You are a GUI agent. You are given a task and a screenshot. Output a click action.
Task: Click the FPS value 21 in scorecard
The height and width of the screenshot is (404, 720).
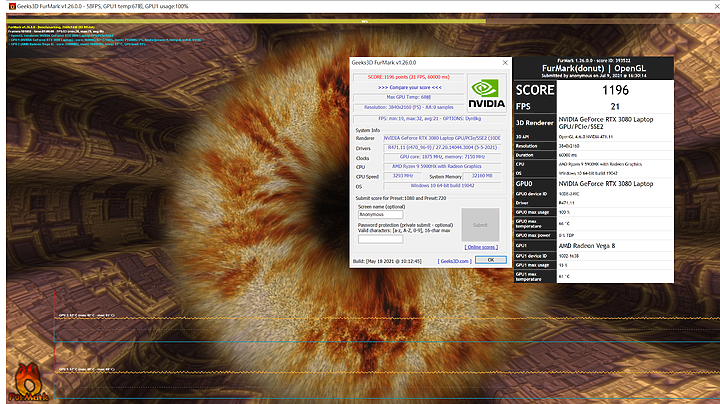click(615, 107)
